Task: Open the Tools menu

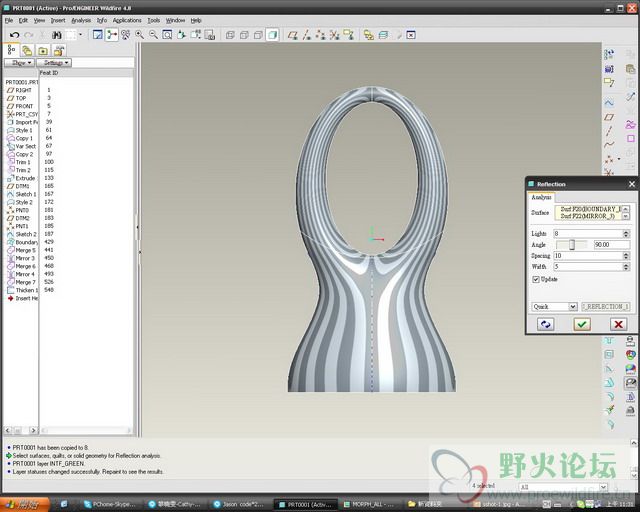Action: [153, 20]
